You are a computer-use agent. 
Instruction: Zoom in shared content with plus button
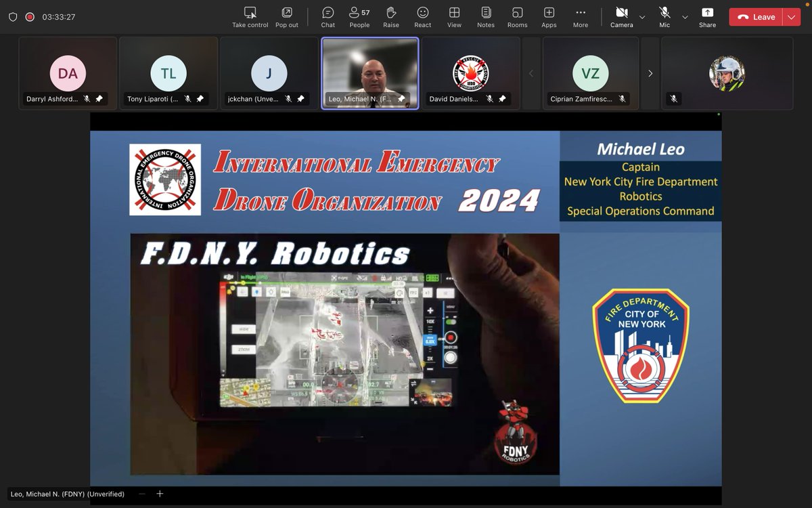click(x=160, y=494)
